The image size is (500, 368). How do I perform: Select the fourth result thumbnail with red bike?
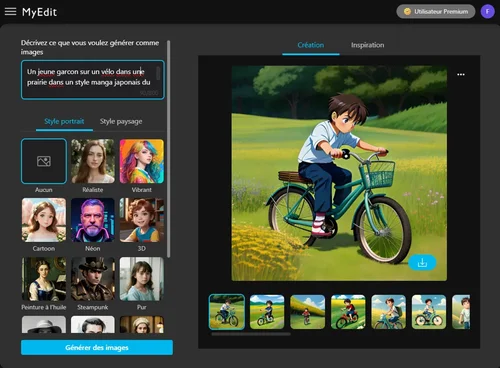(348, 312)
